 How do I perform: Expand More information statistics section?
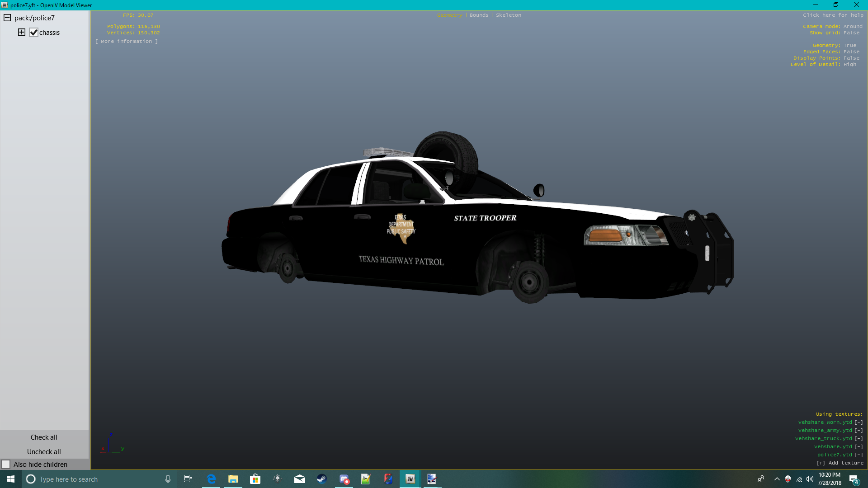tap(127, 41)
